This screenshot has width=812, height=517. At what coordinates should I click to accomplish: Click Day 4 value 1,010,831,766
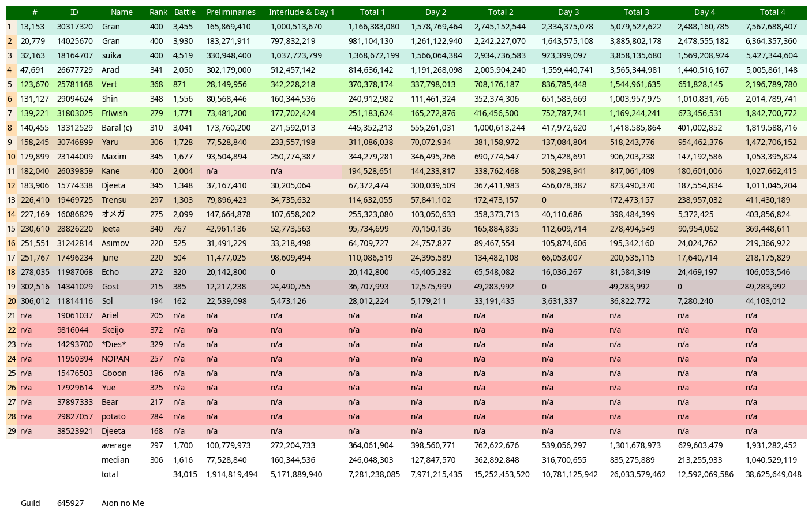tap(703, 99)
